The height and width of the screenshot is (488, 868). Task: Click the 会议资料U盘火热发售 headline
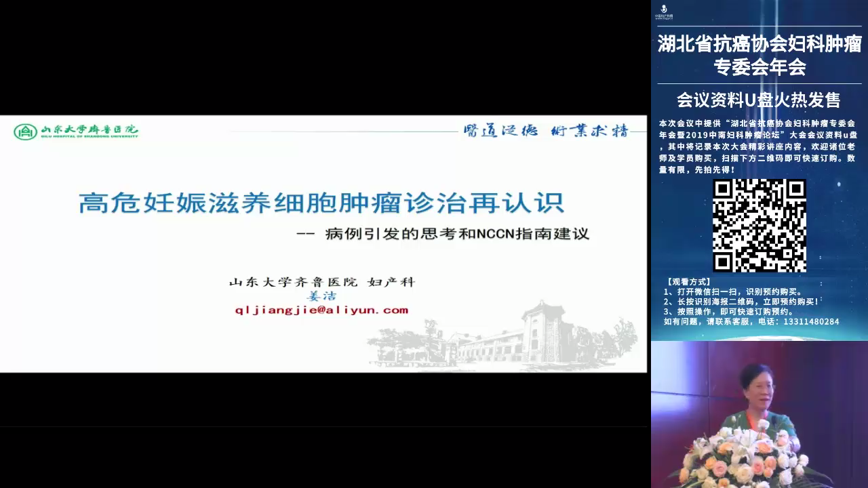click(x=759, y=100)
